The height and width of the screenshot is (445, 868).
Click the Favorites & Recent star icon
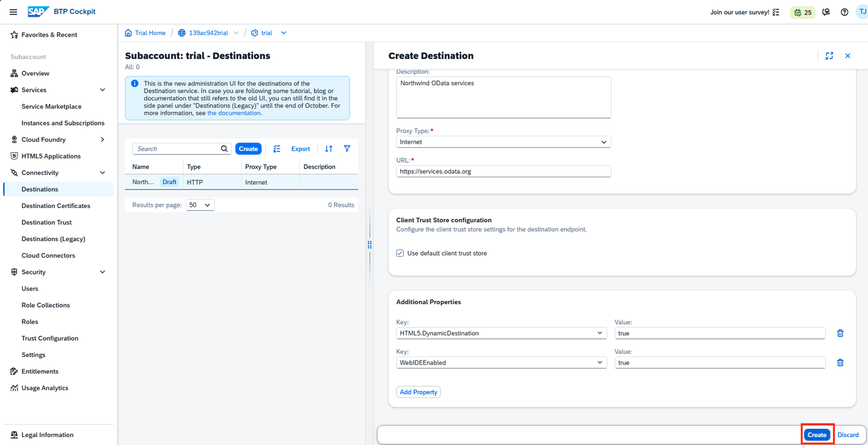(14, 35)
